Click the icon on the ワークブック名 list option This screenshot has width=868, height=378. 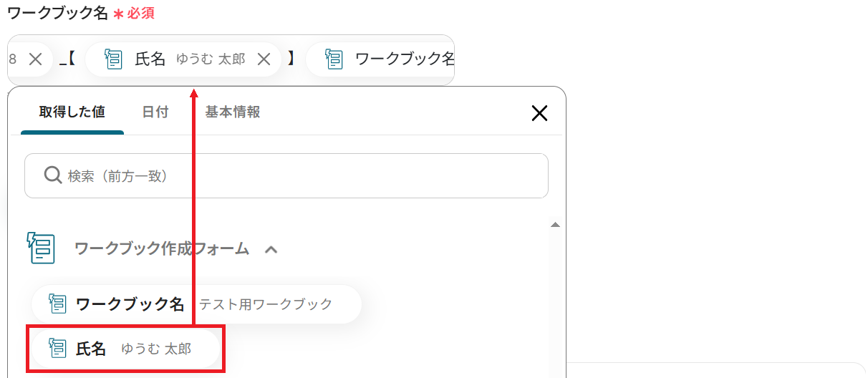pos(58,304)
